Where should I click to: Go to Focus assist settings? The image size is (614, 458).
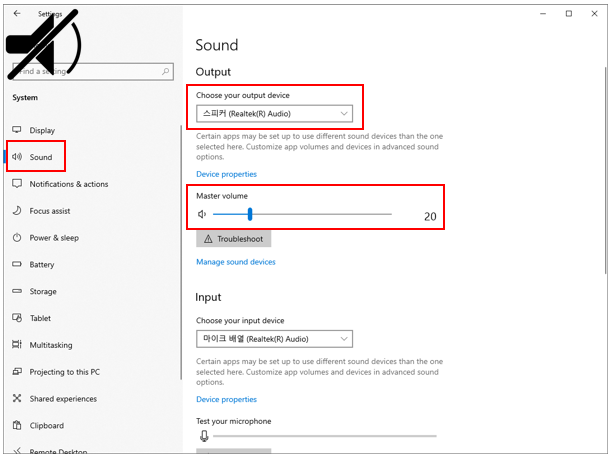[50, 211]
